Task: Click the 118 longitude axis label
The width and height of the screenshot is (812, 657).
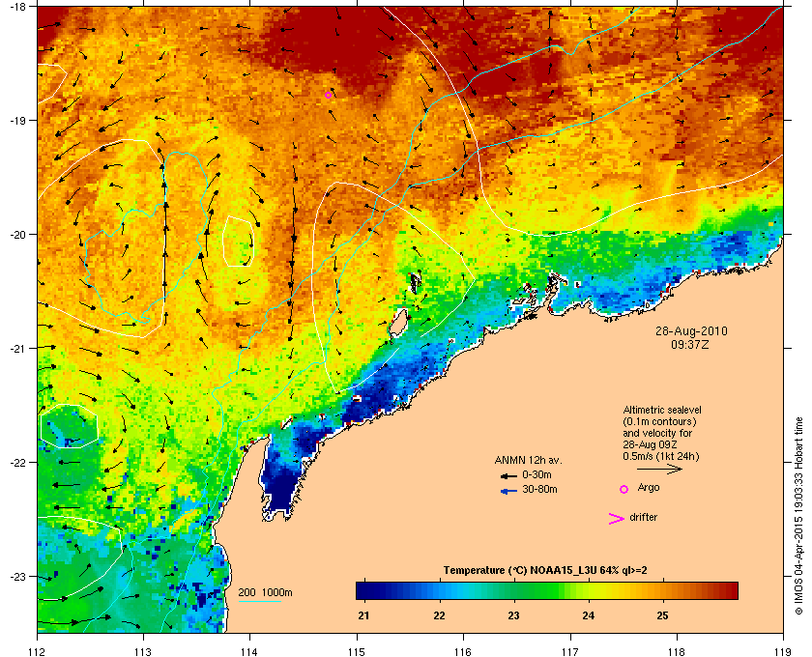Action: [677, 651]
